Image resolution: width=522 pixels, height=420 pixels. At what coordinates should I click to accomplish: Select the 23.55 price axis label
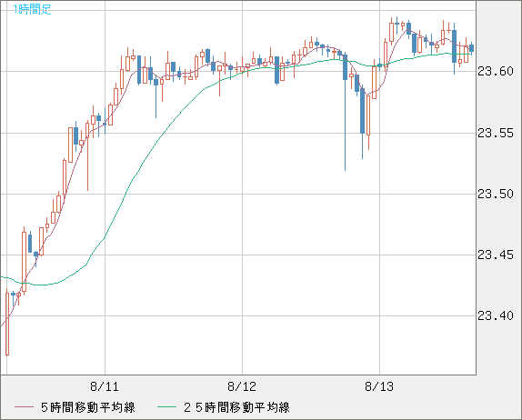click(496, 133)
